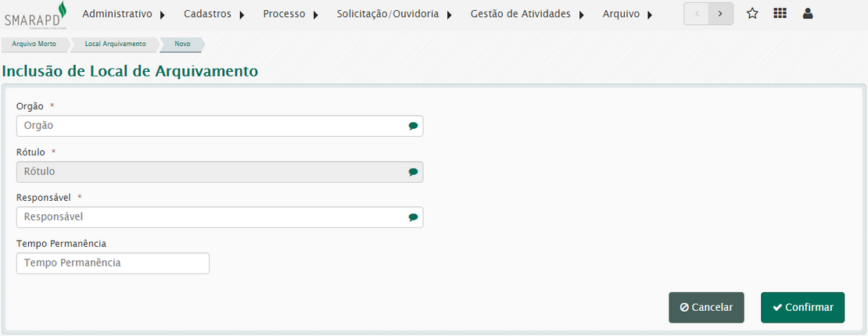Image resolution: width=868 pixels, height=336 pixels.
Task: Open the Solicitação/Ouvidoria menu
Action: point(395,14)
